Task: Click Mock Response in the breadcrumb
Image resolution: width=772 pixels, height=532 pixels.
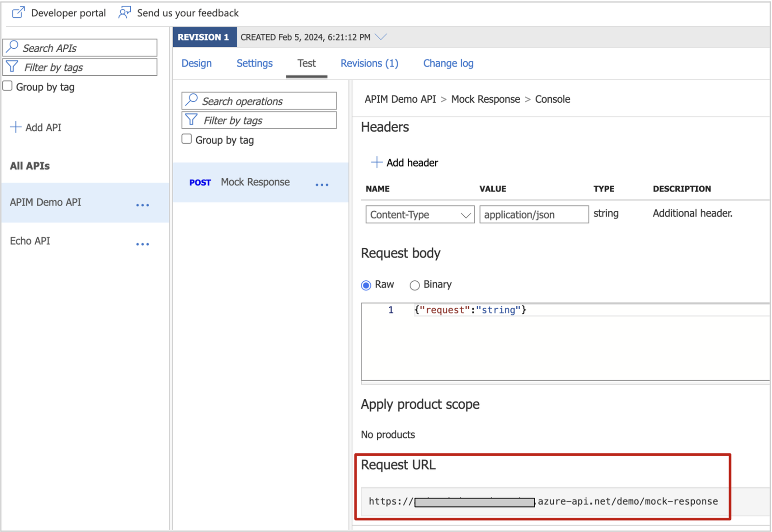Action: click(x=485, y=99)
